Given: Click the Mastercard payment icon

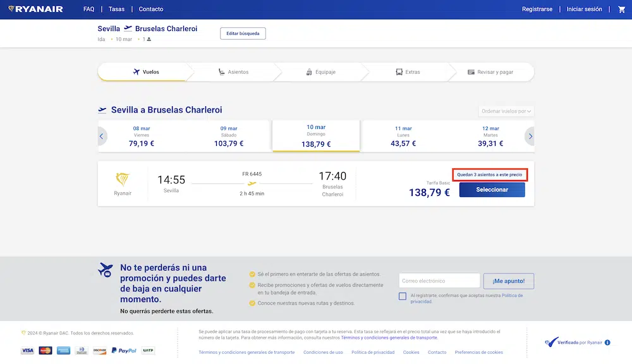Looking at the screenshot, I should click(x=46, y=350).
